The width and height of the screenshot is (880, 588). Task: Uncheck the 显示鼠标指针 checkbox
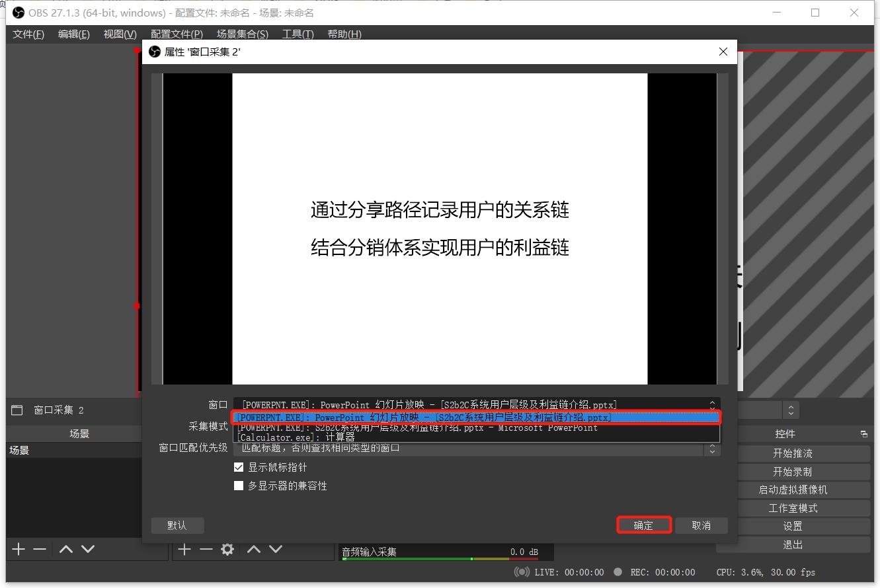239,467
